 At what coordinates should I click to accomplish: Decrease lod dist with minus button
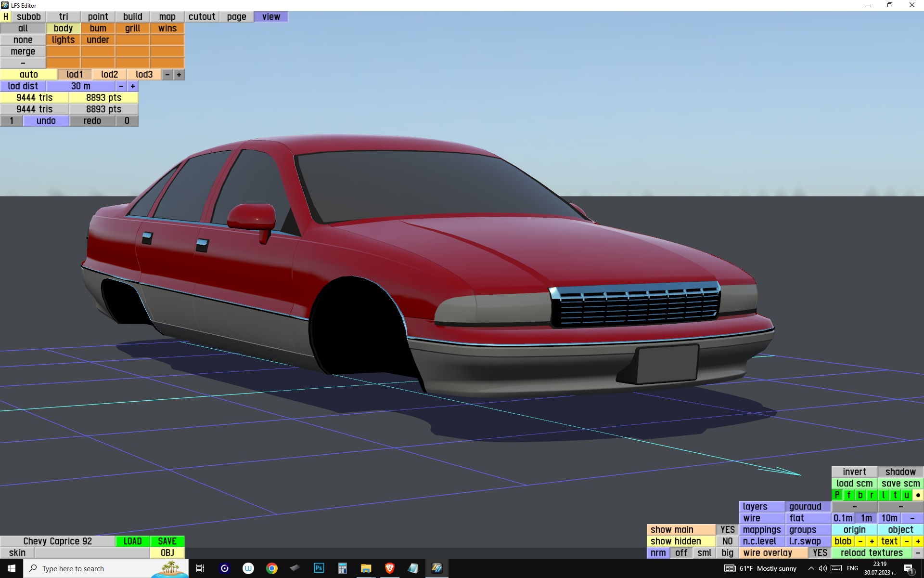point(121,86)
